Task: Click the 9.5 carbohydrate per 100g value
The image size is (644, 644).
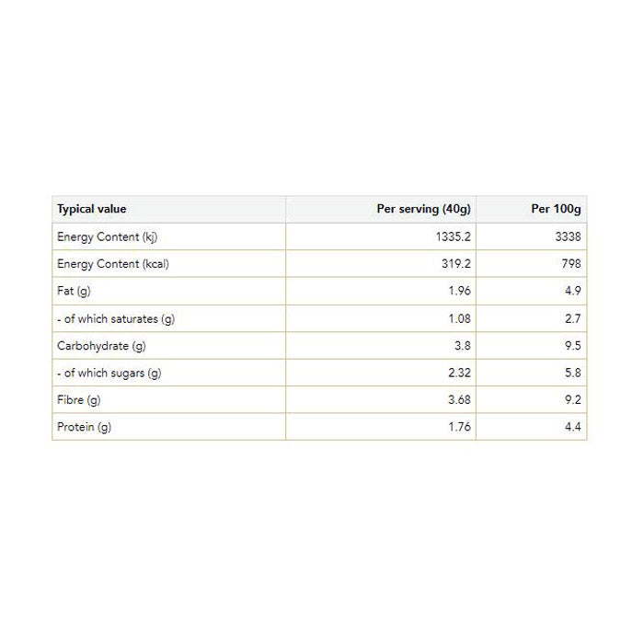Action: coord(573,346)
